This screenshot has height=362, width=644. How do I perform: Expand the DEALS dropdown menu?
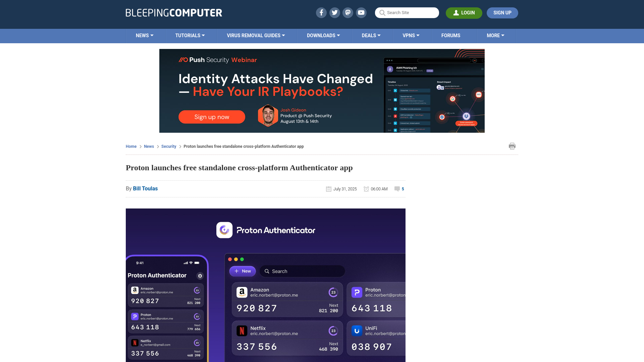click(x=371, y=36)
